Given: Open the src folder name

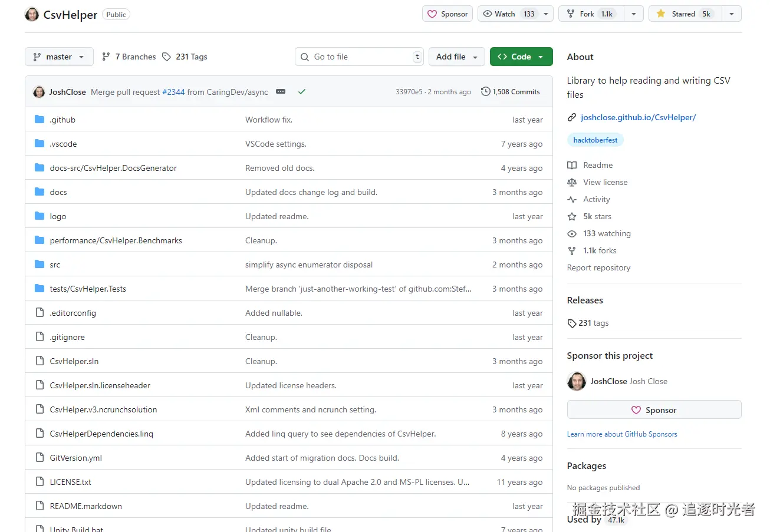Looking at the screenshot, I should pos(55,265).
